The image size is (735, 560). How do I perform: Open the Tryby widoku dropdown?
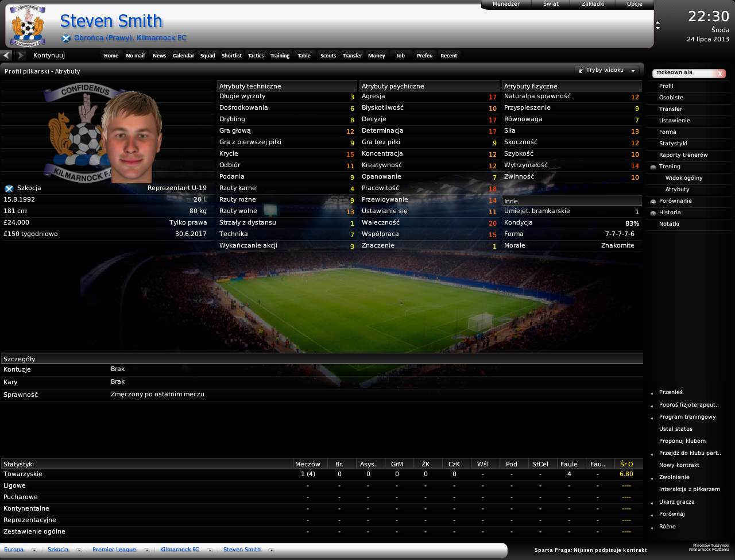tap(608, 71)
